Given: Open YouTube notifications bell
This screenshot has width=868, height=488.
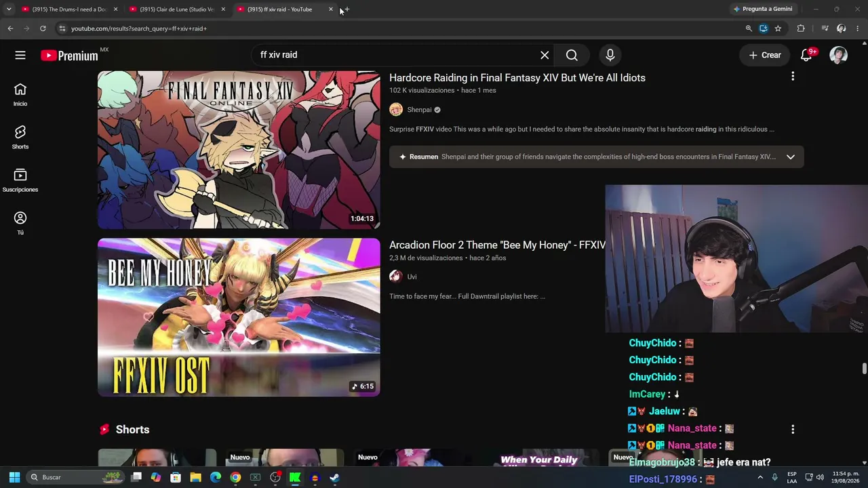Looking at the screenshot, I should tap(806, 56).
